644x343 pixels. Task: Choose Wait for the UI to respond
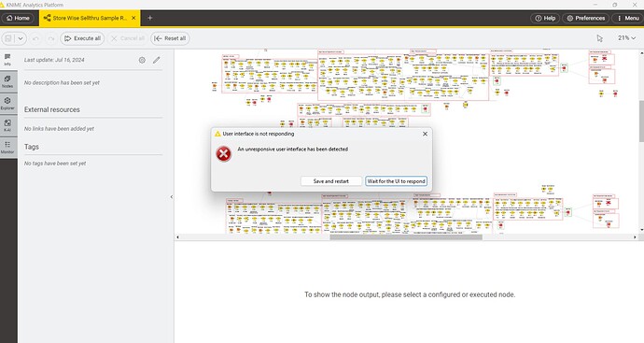coord(397,181)
